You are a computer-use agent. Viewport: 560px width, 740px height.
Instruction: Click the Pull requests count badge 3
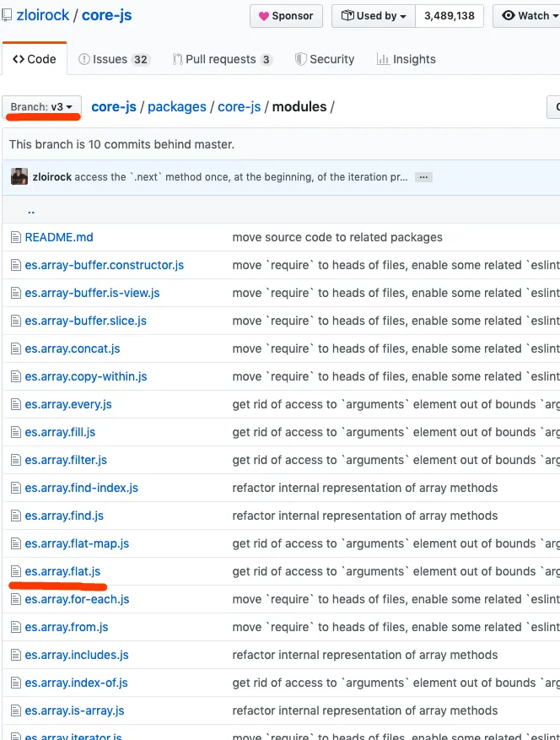click(266, 59)
